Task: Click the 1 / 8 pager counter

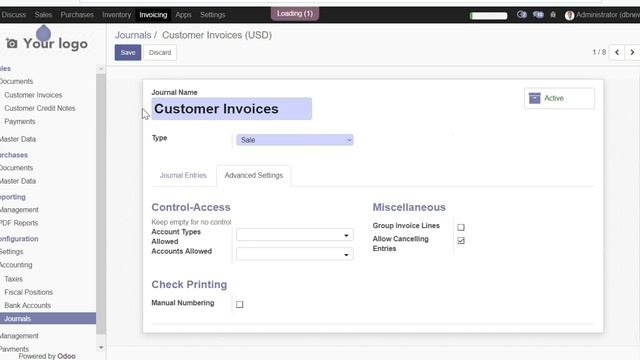Action: 599,52
